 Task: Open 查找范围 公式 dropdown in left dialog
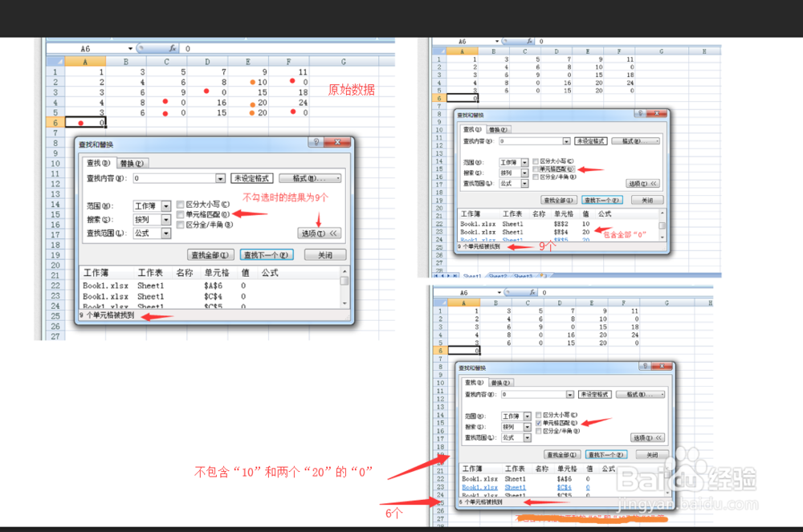click(166, 234)
